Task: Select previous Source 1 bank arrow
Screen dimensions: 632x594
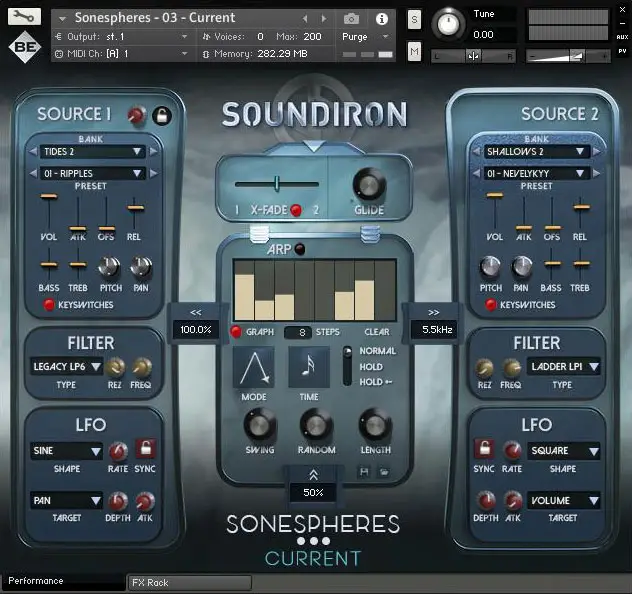Action: click(x=33, y=152)
